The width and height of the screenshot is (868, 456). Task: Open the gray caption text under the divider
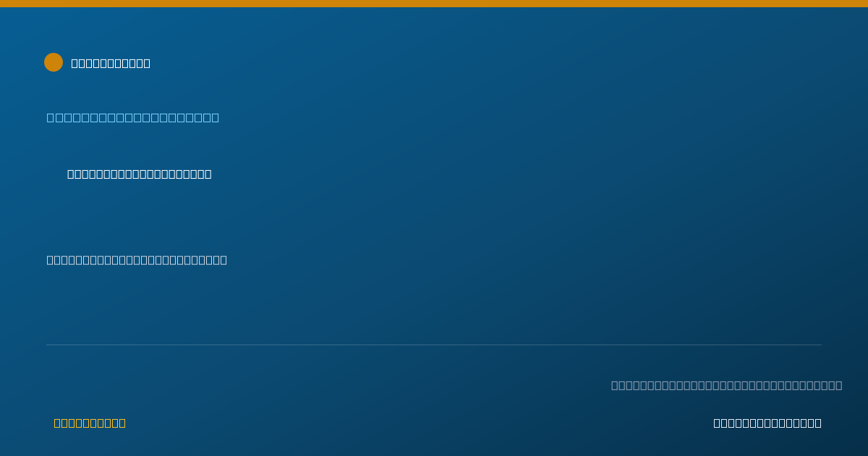(x=726, y=385)
